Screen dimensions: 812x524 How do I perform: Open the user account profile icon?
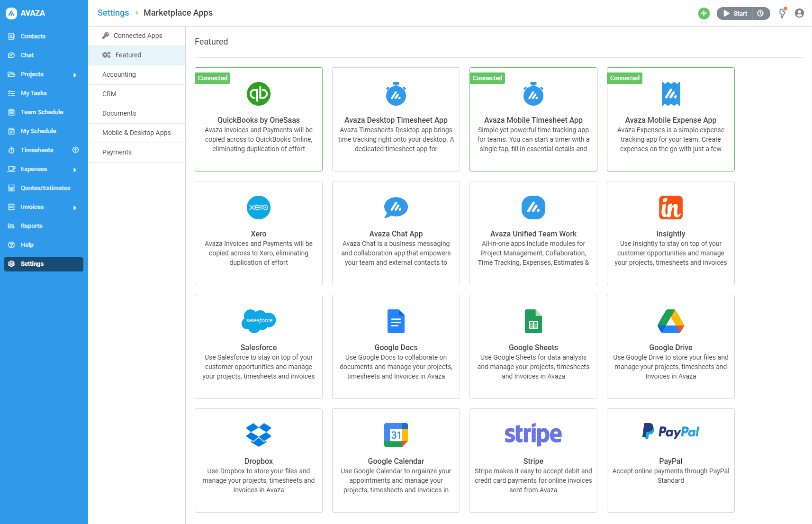800,13
